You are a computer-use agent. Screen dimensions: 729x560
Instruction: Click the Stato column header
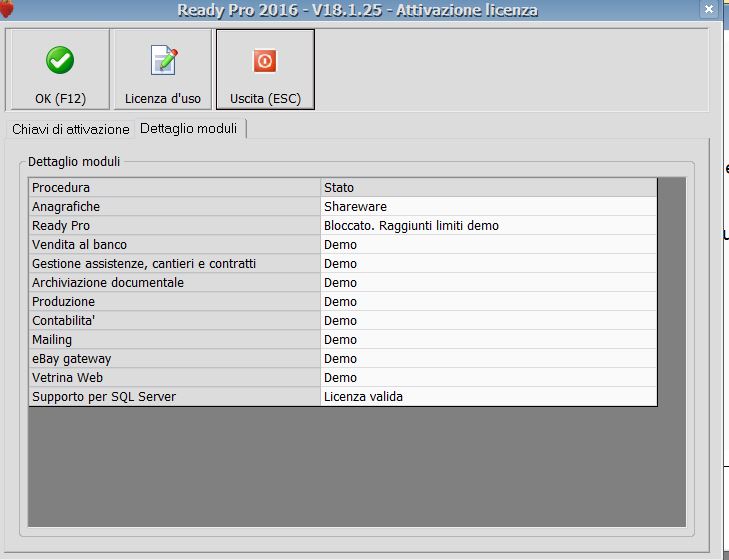coord(489,187)
